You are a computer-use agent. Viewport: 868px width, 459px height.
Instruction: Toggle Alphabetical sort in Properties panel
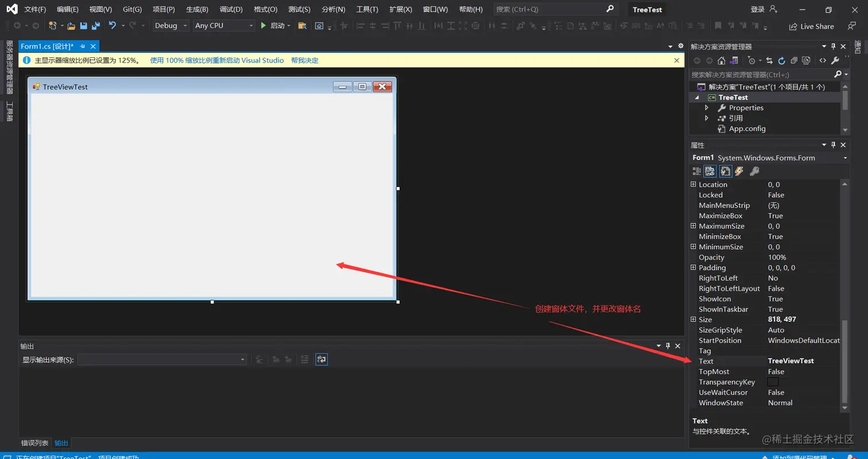click(x=710, y=171)
